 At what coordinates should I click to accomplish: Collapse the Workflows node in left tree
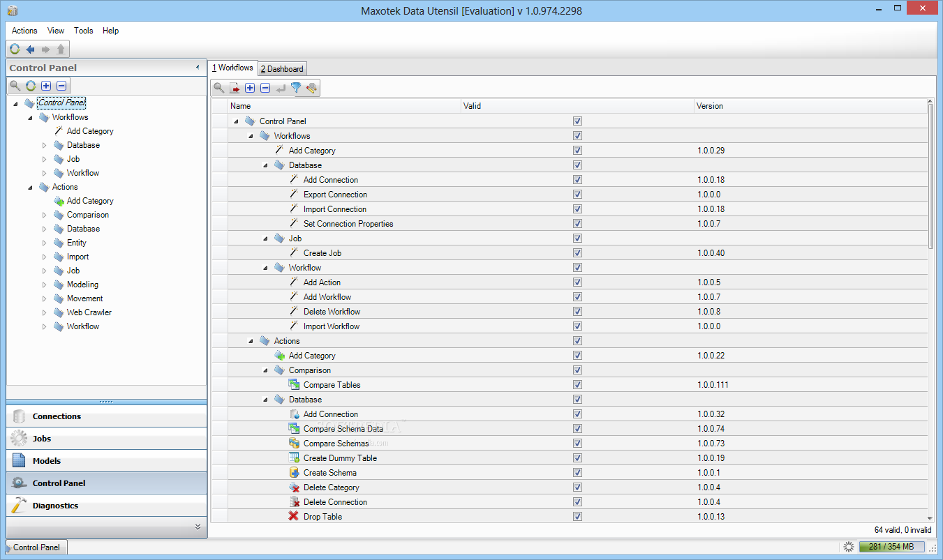tap(30, 117)
